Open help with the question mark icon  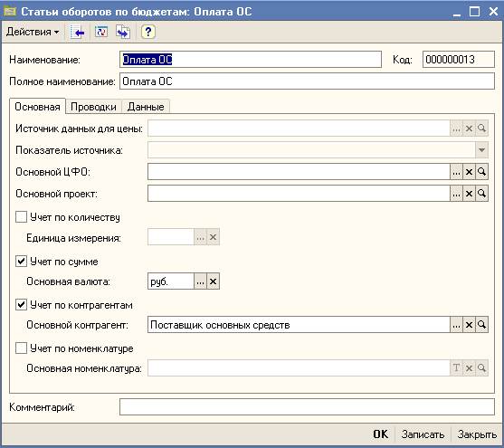pyautogui.click(x=148, y=32)
